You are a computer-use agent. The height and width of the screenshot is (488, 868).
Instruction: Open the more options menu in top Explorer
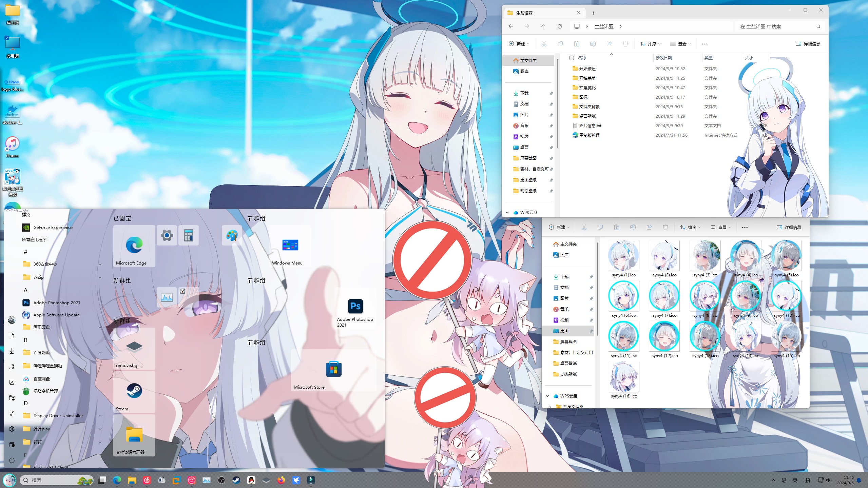point(705,44)
